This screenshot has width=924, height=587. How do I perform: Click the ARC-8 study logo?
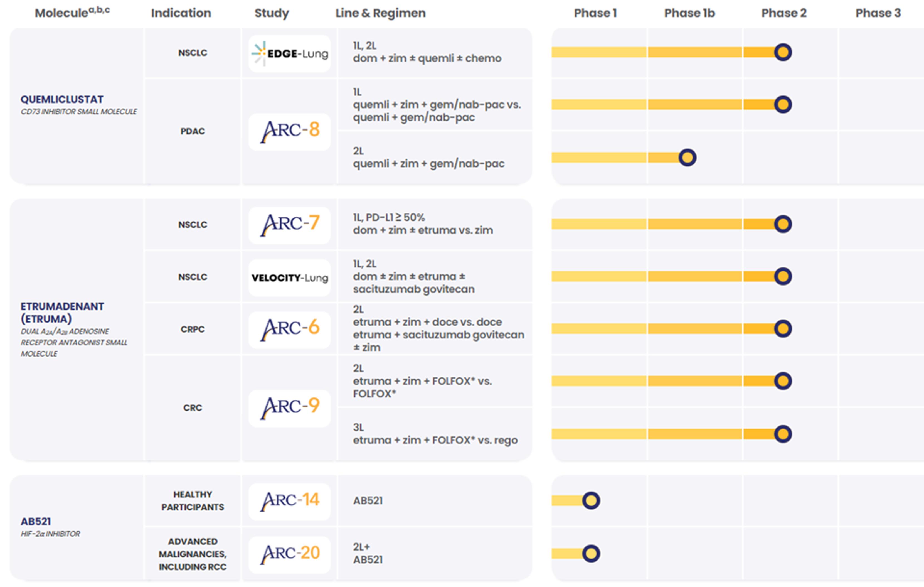[290, 131]
